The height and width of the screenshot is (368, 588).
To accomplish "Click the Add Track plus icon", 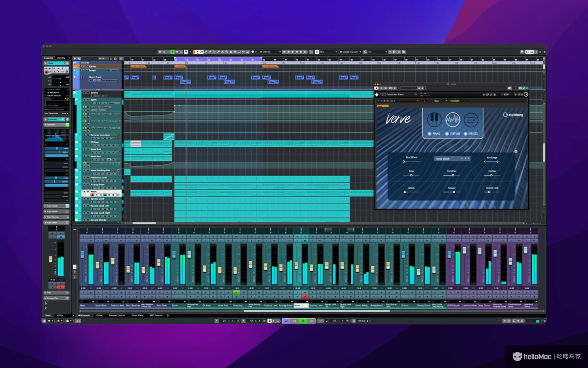I will pos(74,58).
